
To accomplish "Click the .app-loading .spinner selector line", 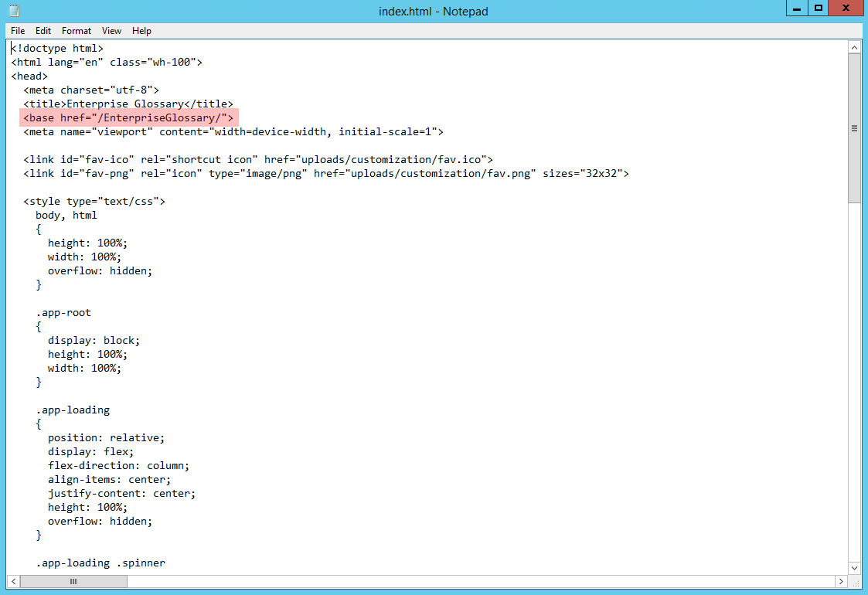I will click(100, 563).
